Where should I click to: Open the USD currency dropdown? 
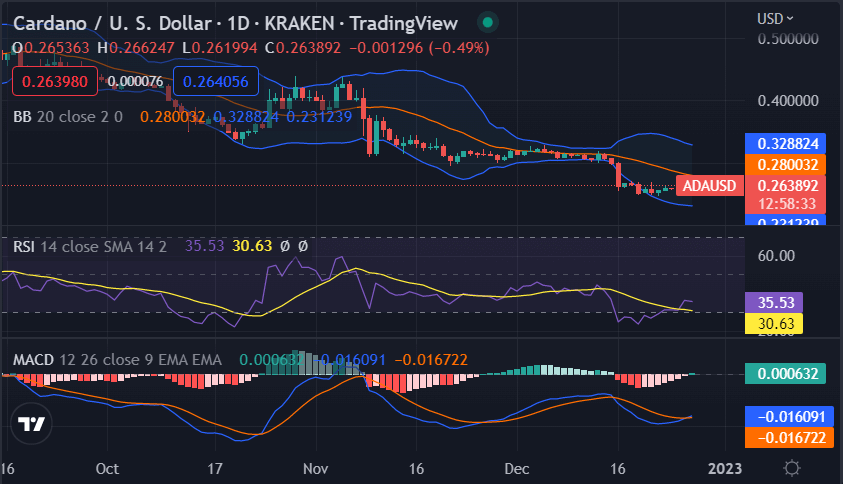[x=775, y=19]
